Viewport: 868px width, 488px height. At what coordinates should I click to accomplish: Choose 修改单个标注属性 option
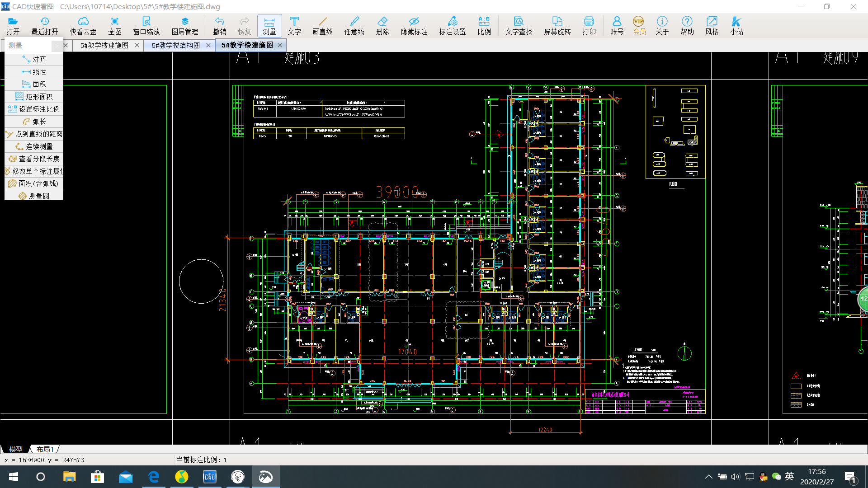pyautogui.click(x=34, y=171)
